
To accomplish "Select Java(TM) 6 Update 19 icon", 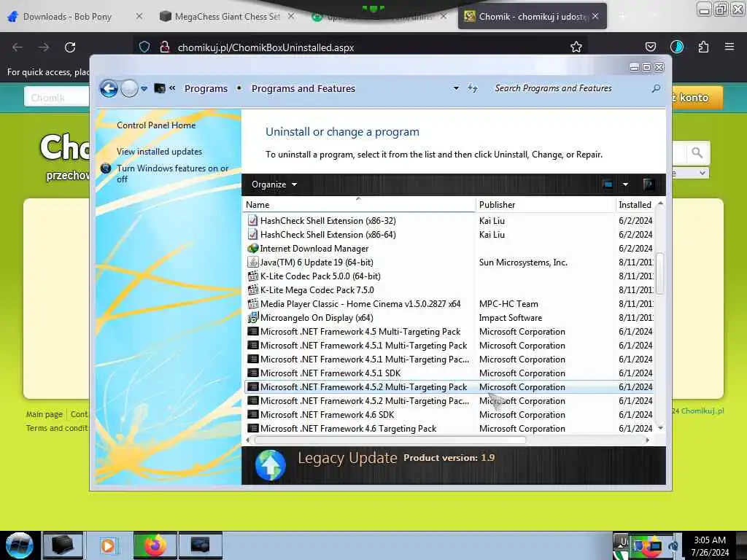I will pyautogui.click(x=252, y=262).
